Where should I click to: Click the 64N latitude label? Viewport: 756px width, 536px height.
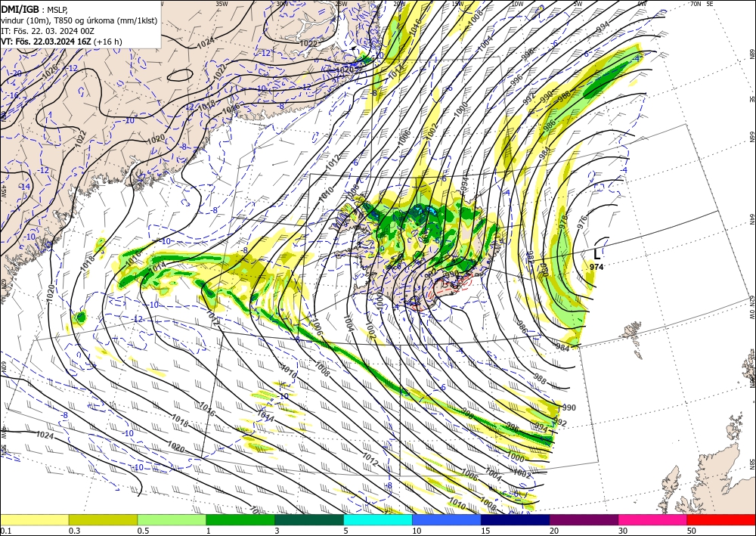point(751,220)
